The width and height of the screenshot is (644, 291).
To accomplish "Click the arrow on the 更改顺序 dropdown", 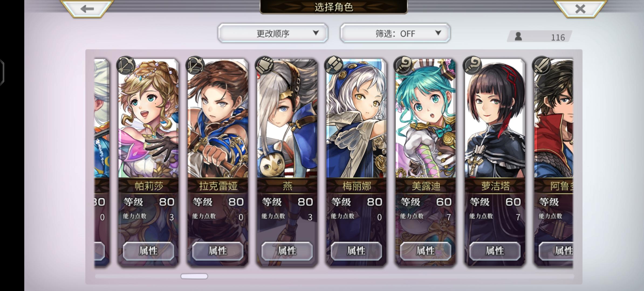I will (316, 33).
